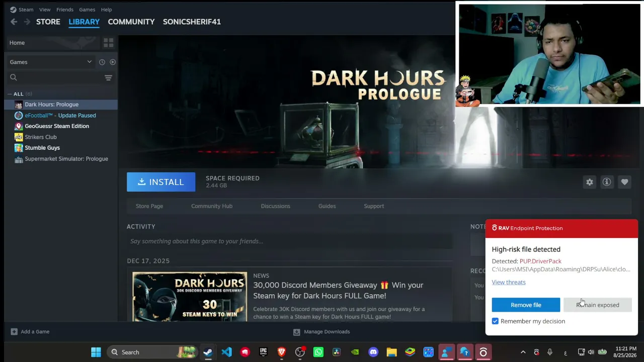Viewport: 644px width, 362px height.
Task: Open the Support link
Action: tap(374, 206)
